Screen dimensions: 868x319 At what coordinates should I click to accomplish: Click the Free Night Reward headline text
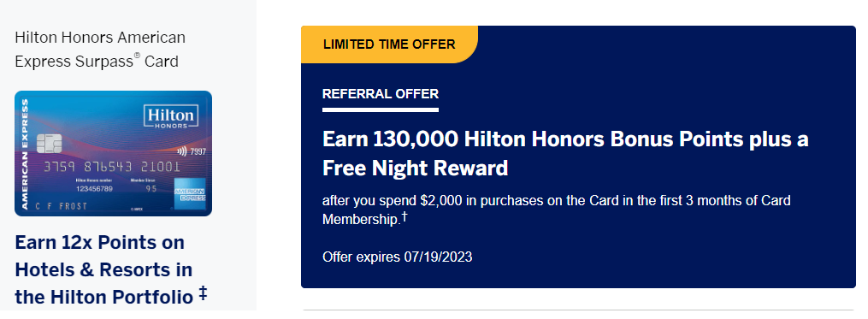coord(415,168)
